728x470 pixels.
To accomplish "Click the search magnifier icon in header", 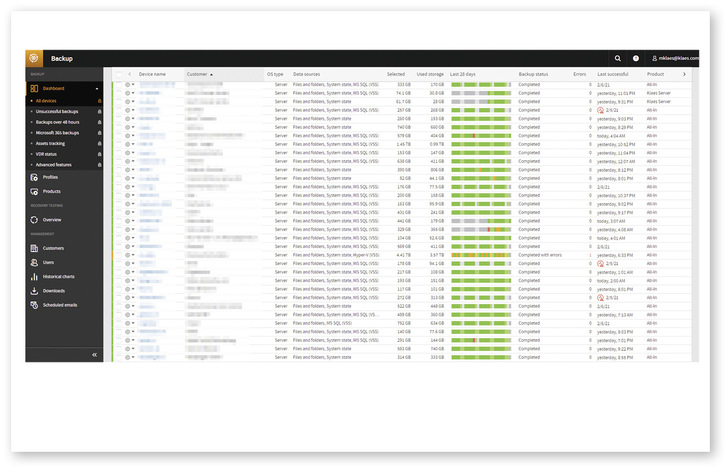I will click(x=618, y=59).
